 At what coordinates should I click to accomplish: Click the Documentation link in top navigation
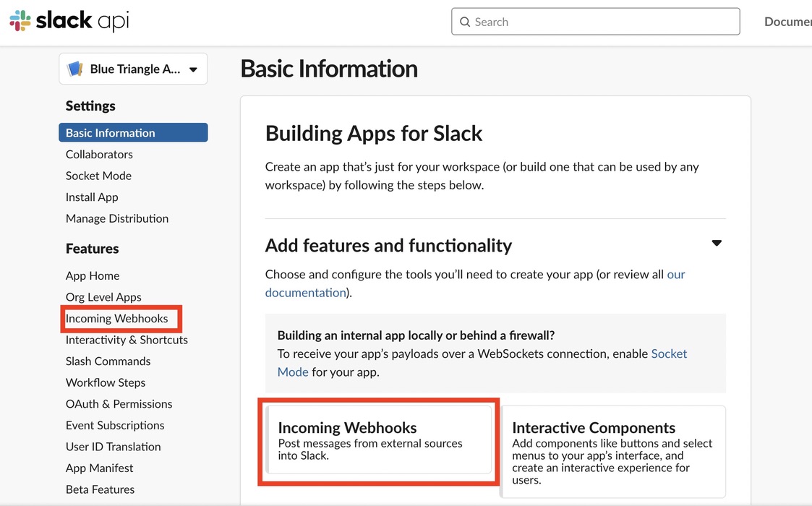[788, 22]
